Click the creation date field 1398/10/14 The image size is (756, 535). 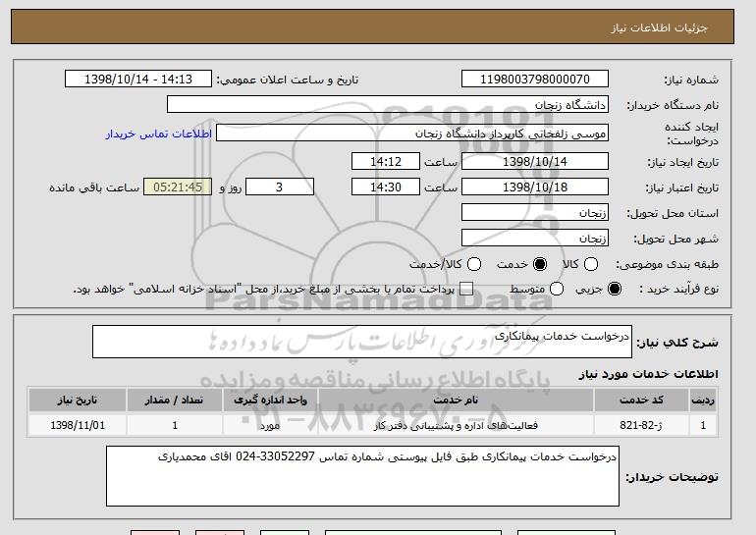pyautogui.click(x=535, y=161)
